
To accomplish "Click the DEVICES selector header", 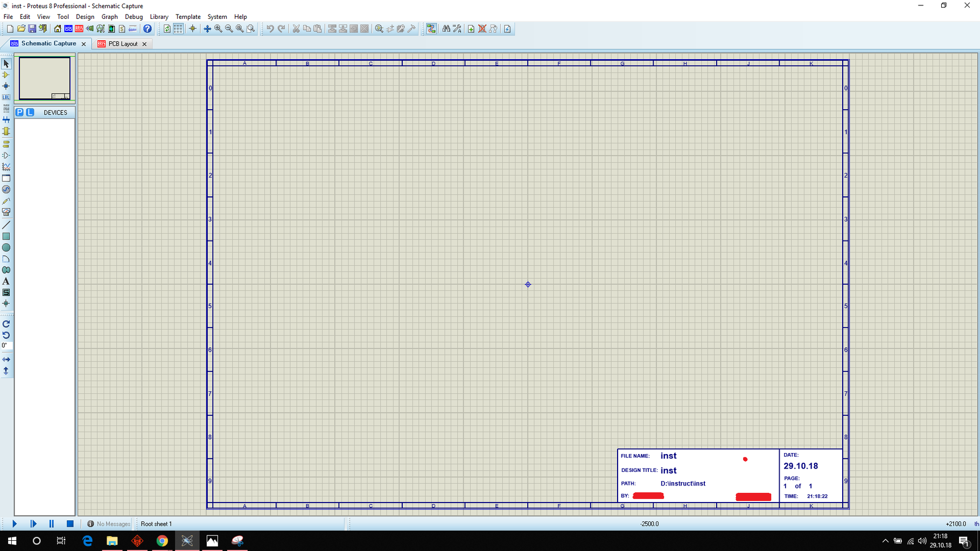I will [x=55, y=112].
